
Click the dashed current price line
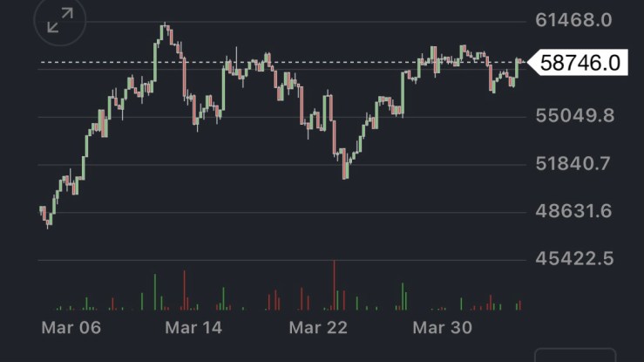[x=349, y=63]
